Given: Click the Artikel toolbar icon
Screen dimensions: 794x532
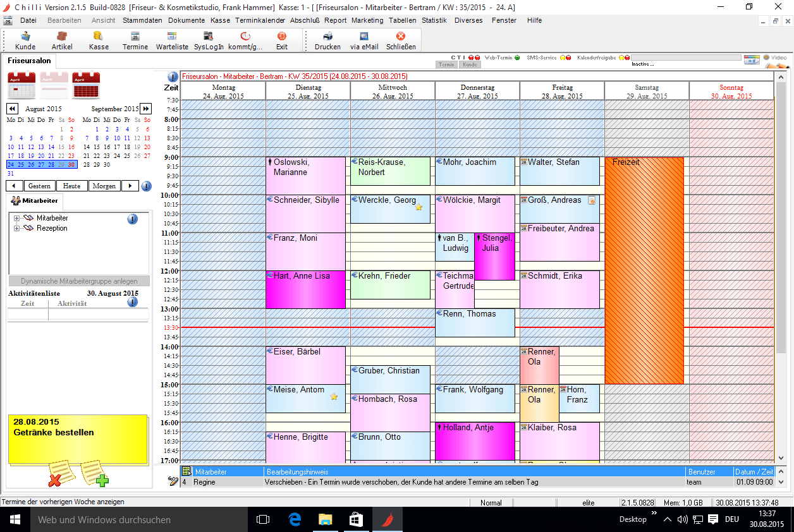Looking at the screenshot, I should click(62, 40).
